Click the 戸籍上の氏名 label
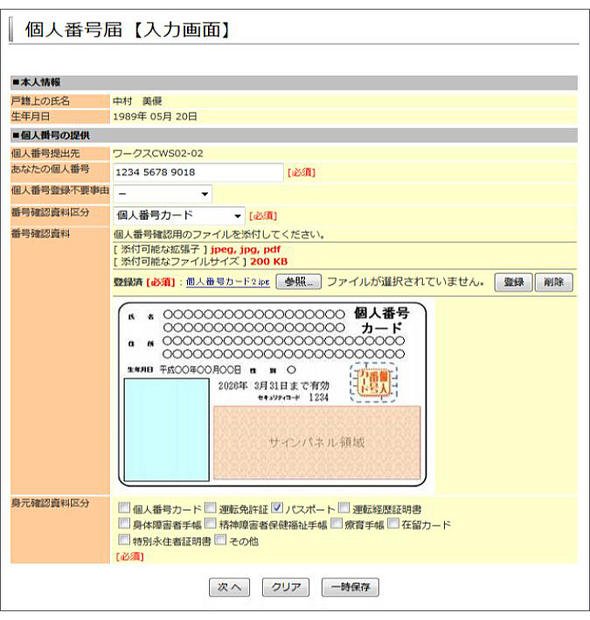The height and width of the screenshot is (620, 590). tap(40, 101)
